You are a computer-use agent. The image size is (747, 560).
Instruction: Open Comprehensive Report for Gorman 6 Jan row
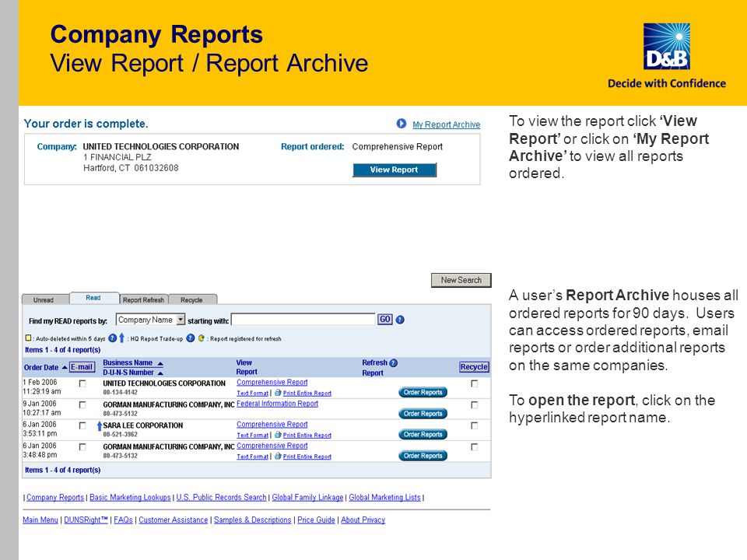(x=272, y=446)
